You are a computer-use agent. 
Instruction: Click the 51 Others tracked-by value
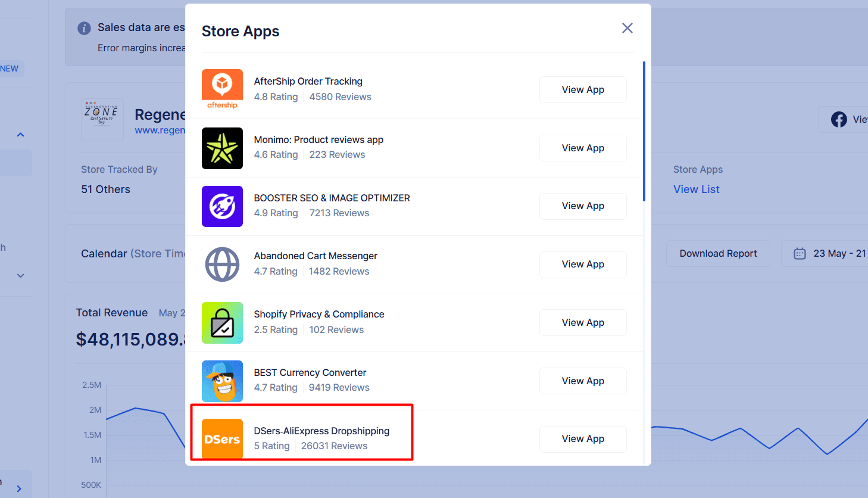[105, 189]
